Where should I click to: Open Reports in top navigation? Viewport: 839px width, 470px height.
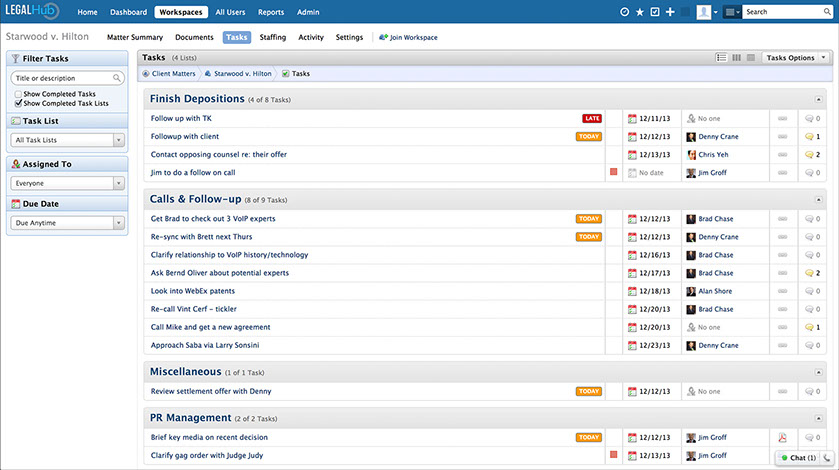click(271, 12)
